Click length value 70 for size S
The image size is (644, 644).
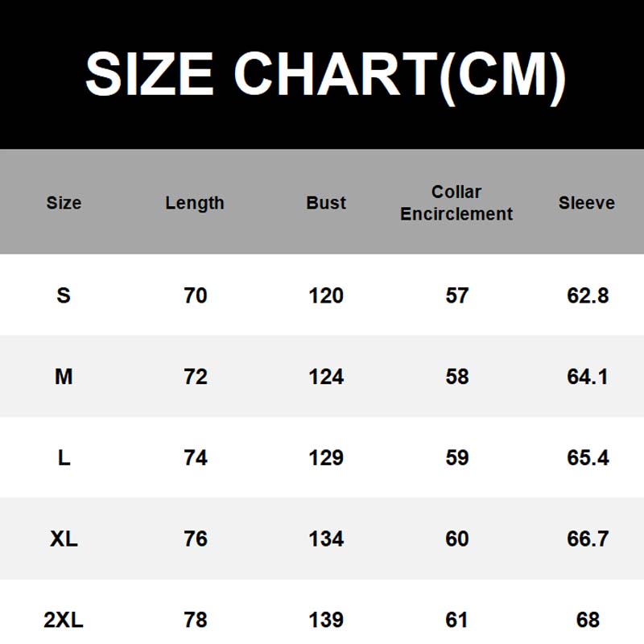coord(196,295)
